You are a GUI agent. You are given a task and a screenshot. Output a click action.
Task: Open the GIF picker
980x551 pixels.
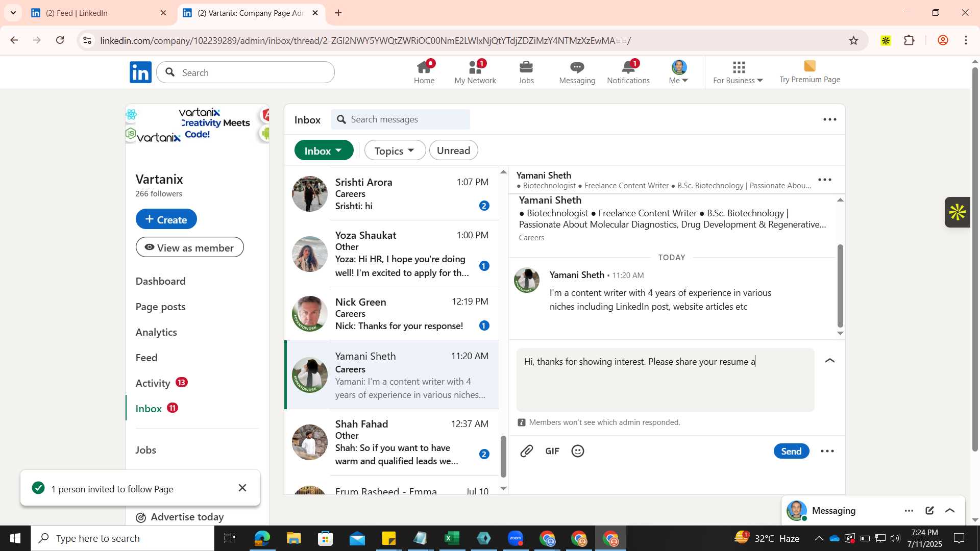tap(552, 451)
